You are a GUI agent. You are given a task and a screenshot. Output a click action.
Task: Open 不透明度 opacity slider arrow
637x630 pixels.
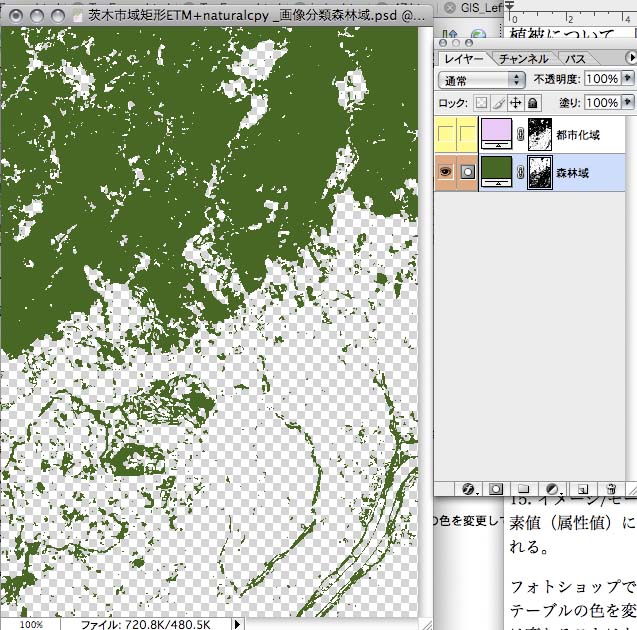point(628,78)
